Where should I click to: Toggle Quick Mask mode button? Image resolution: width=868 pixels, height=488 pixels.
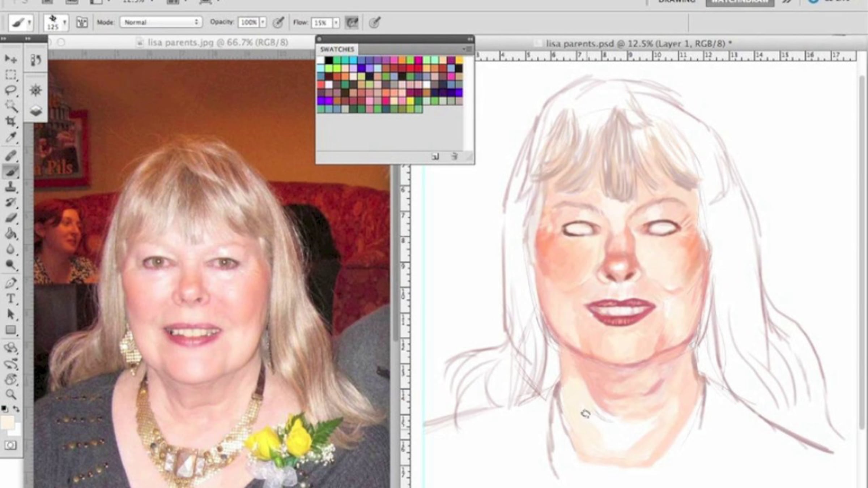click(x=10, y=445)
